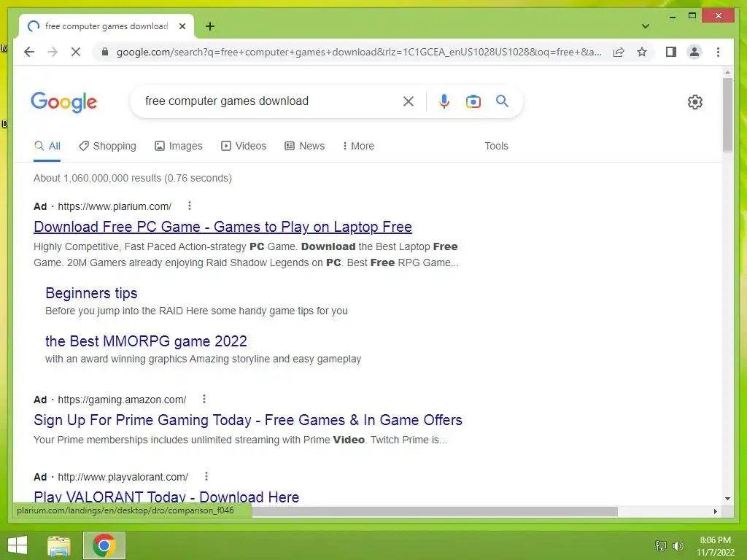
Task: Go to the Google logo homepage
Action: [64, 102]
